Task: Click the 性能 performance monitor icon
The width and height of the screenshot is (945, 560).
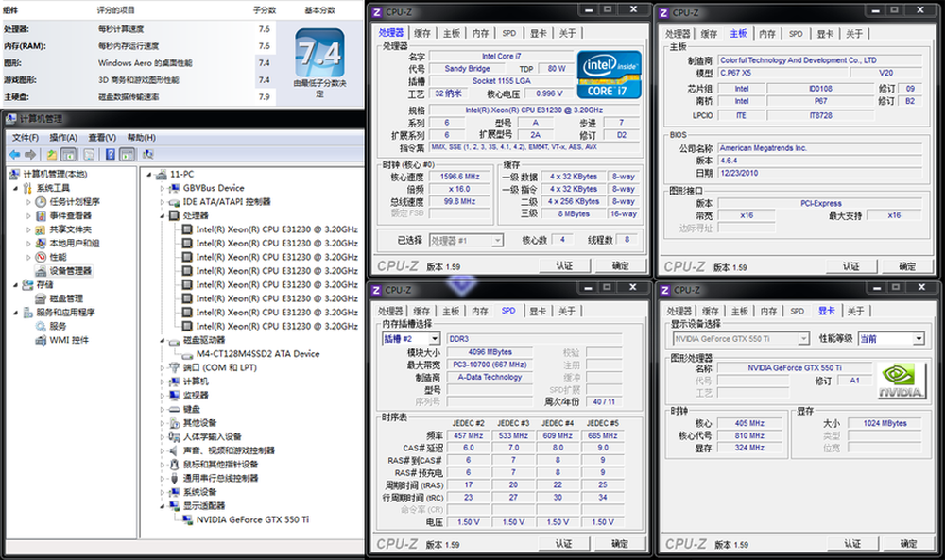Action: [41, 257]
